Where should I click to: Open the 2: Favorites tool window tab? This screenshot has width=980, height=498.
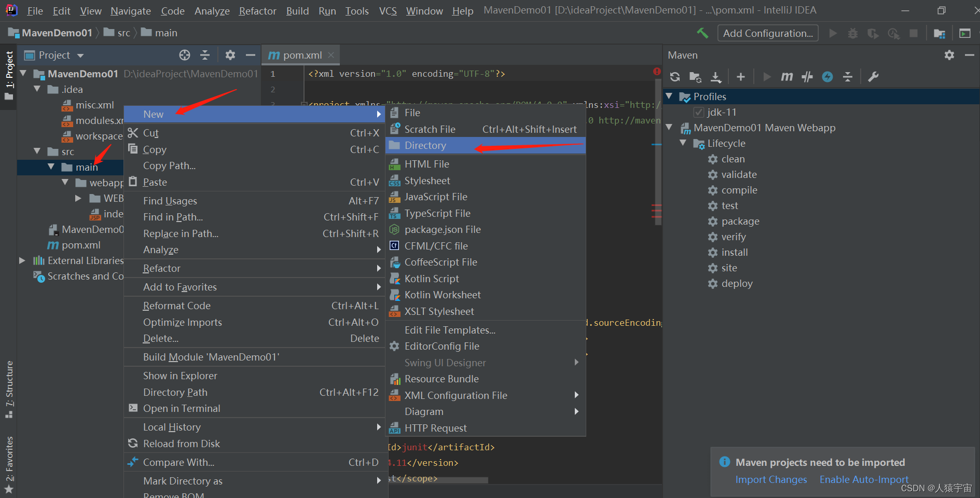[9, 465]
